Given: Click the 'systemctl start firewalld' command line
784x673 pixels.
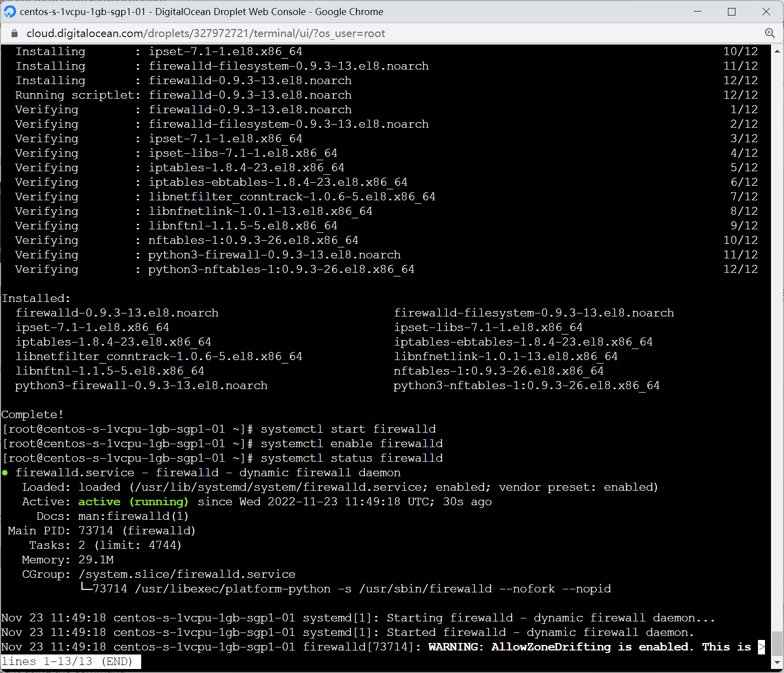Looking at the screenshot, I should (348, 429).
